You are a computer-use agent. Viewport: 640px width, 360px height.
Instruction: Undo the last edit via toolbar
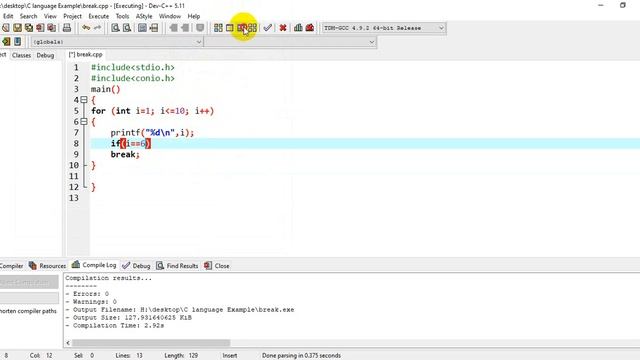[86, 28]
